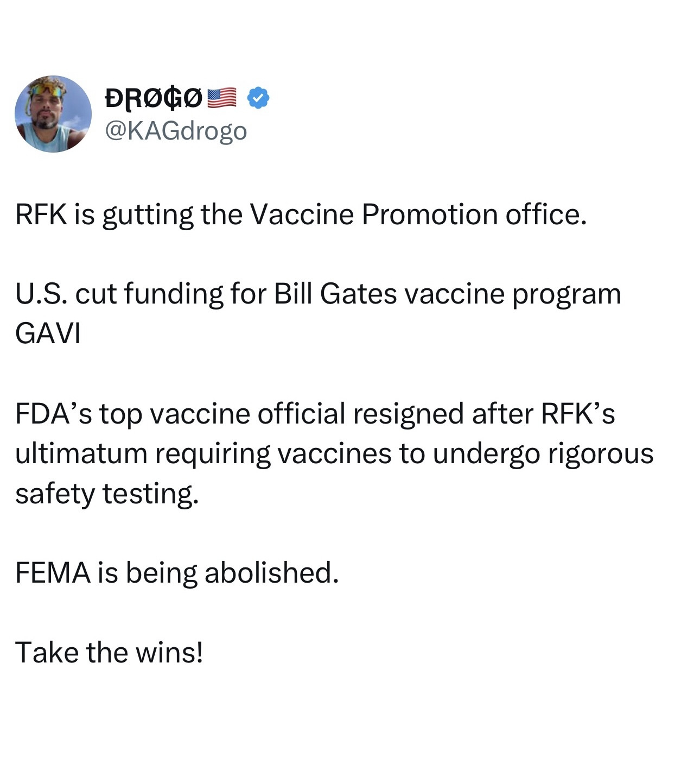
Task: Click the word "program" before GAVI
Action: pos(566,294)
